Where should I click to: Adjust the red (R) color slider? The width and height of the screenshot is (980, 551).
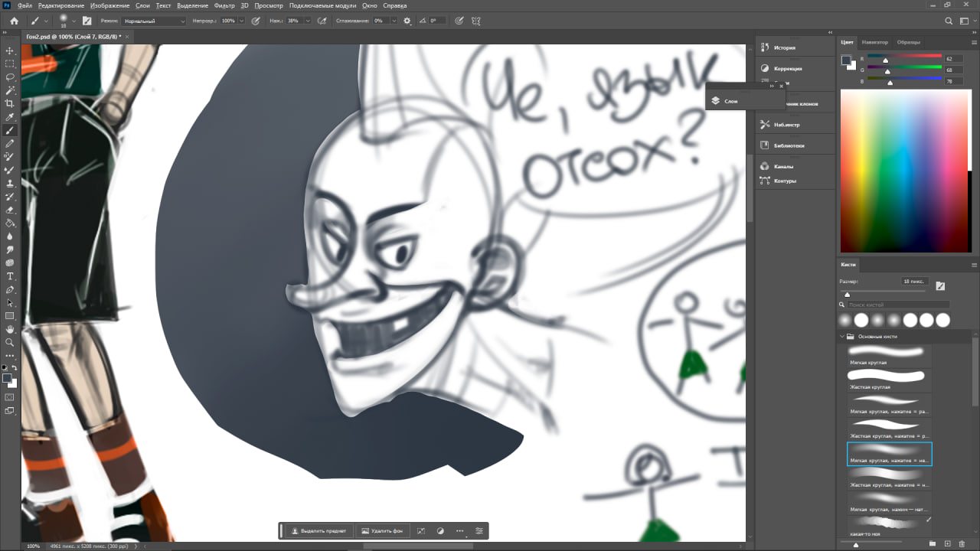[886, 60]
